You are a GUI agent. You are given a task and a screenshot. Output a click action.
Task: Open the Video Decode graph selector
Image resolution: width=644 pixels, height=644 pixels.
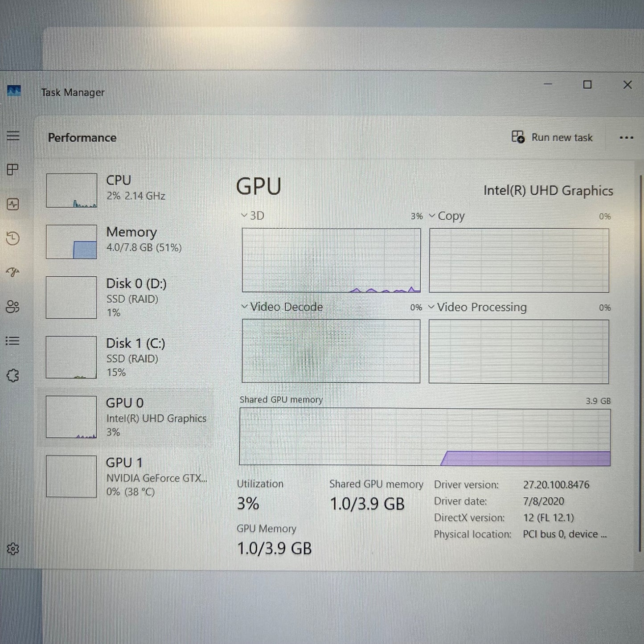coord(244,307)
